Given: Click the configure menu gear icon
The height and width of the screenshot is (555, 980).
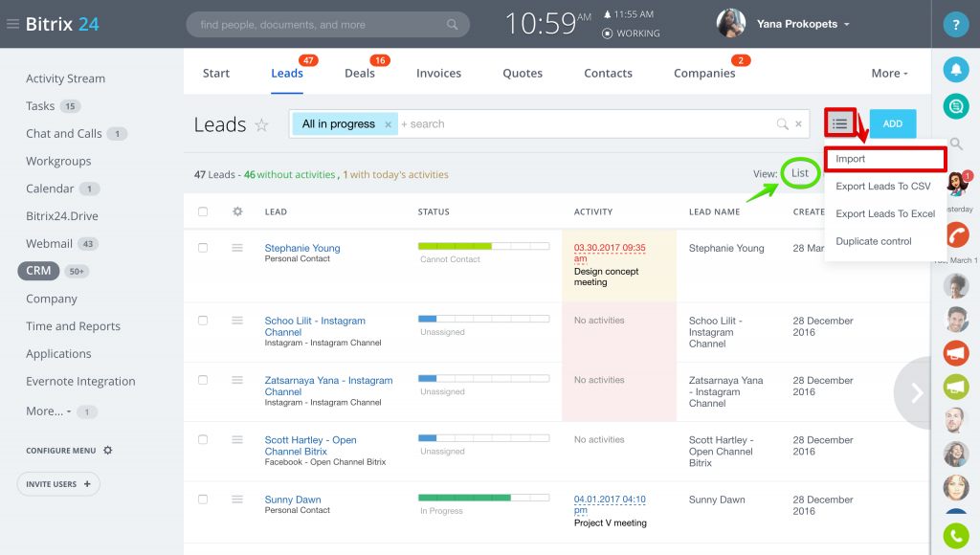Looking at the screenshot, I should (107, 450).
